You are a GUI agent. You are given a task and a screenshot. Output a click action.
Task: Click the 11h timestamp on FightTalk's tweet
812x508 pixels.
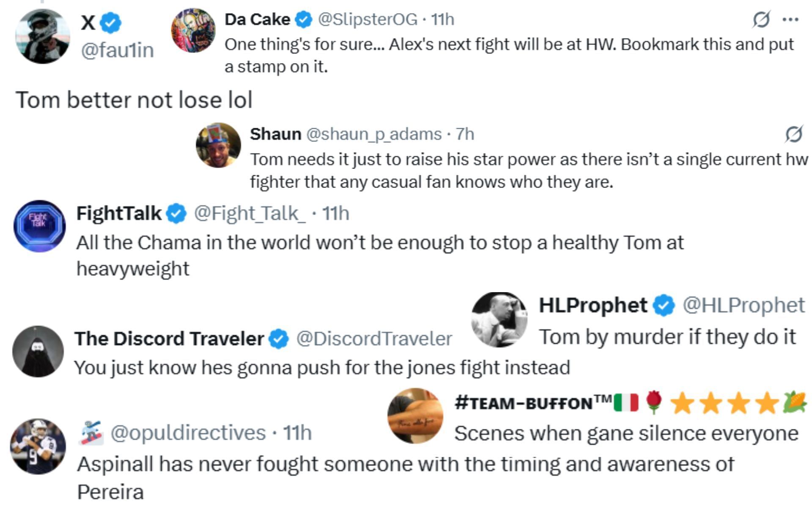click(x=336, y=213)
